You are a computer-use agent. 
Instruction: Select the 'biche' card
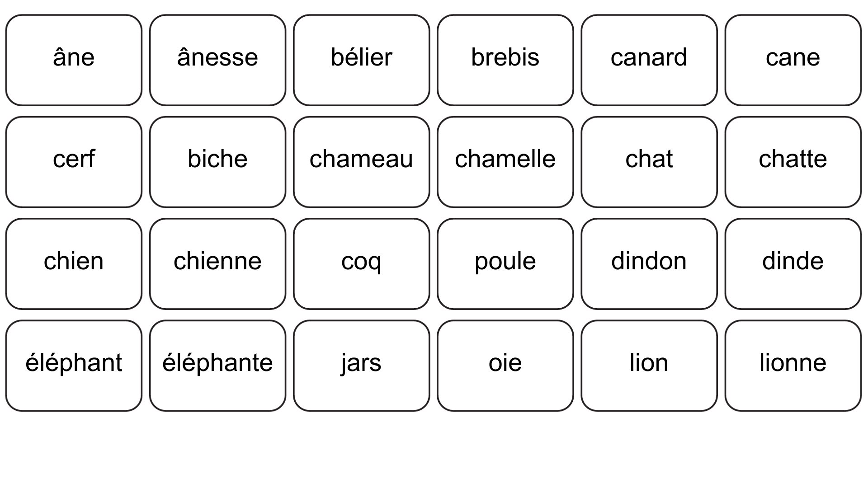click(217, 162)
